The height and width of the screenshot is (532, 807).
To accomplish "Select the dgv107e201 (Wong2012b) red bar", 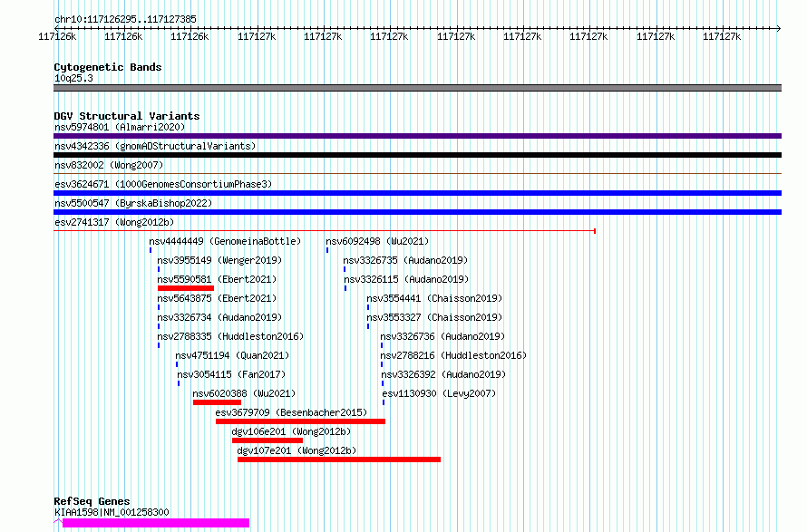I will coord(339,459).
